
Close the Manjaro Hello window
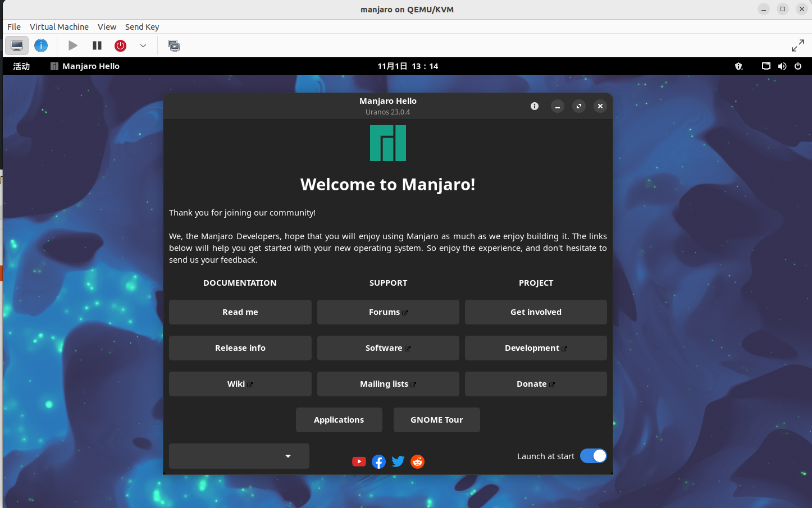point(600,106)
